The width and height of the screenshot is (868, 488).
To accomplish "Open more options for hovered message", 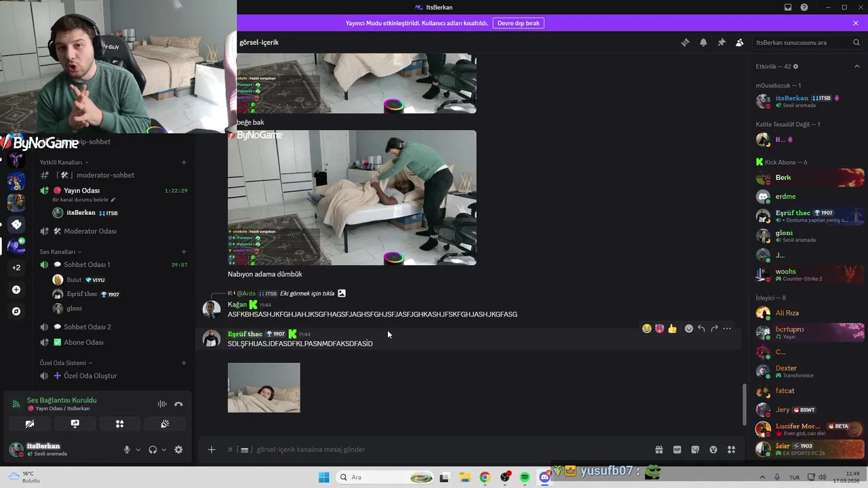I will (x=727, y=329).
